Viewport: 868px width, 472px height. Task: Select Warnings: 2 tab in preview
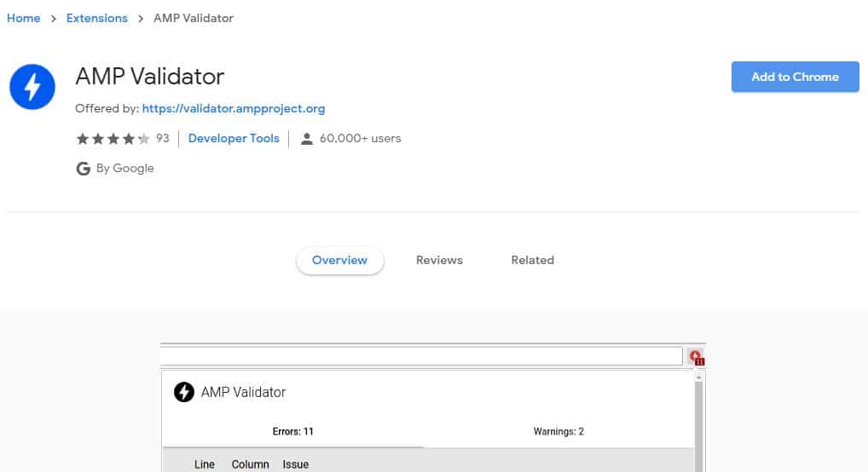click(558, 432)
